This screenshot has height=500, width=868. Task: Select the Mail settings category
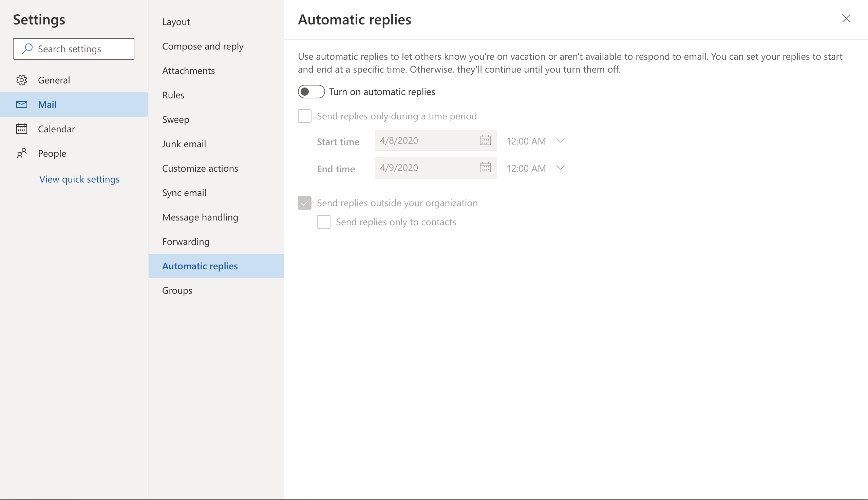point(74,104)
